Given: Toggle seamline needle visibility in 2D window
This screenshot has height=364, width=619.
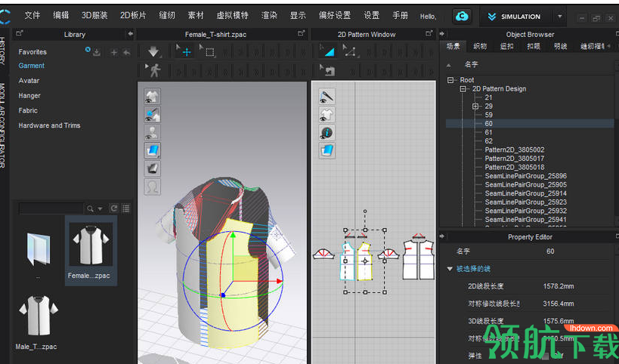Looking at the screenshot, I should [x=327, y=96].
